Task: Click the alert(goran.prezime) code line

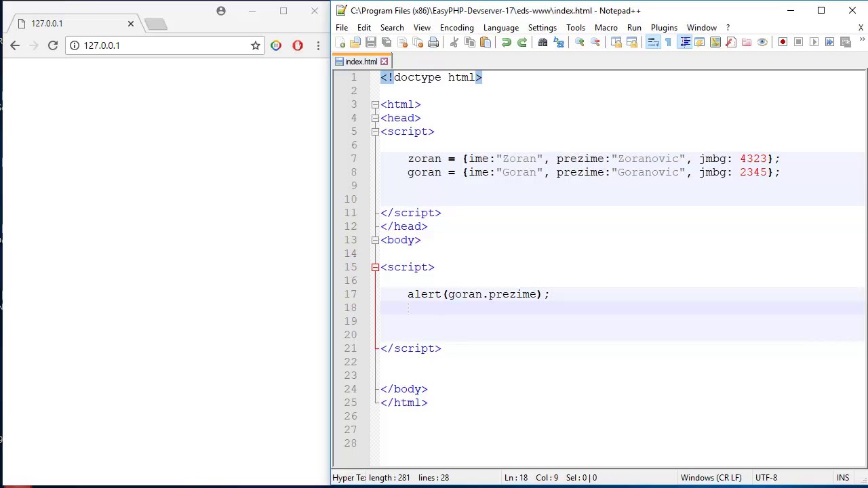Action: (478, 294)
